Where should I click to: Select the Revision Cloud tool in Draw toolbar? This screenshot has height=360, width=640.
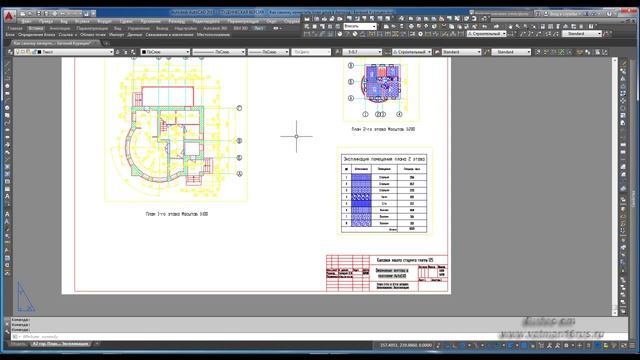point(7,115)
